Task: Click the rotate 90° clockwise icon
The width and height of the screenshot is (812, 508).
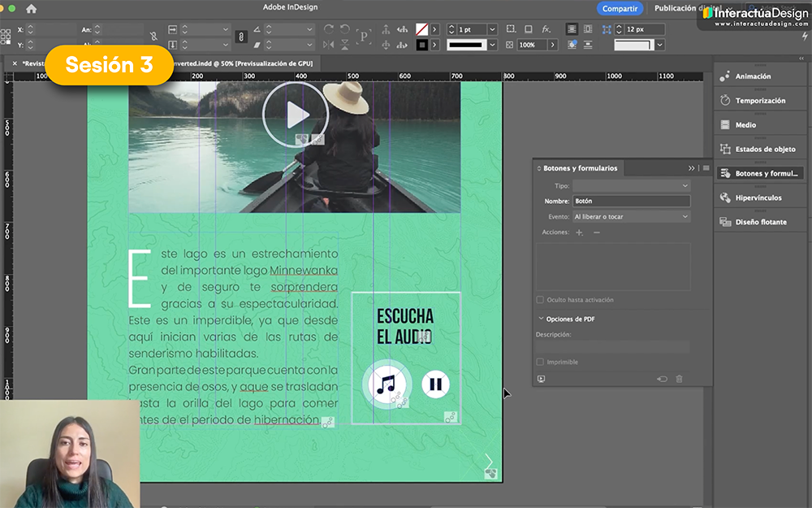Action: pyautogui.click(x=328, y=29)
